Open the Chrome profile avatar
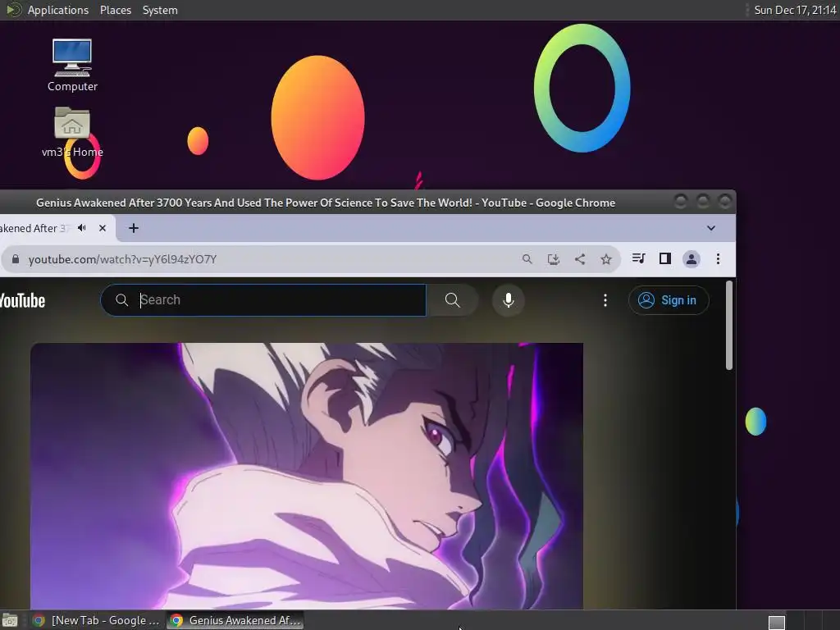Screen dimensions: 840x630 coord(691,259)
